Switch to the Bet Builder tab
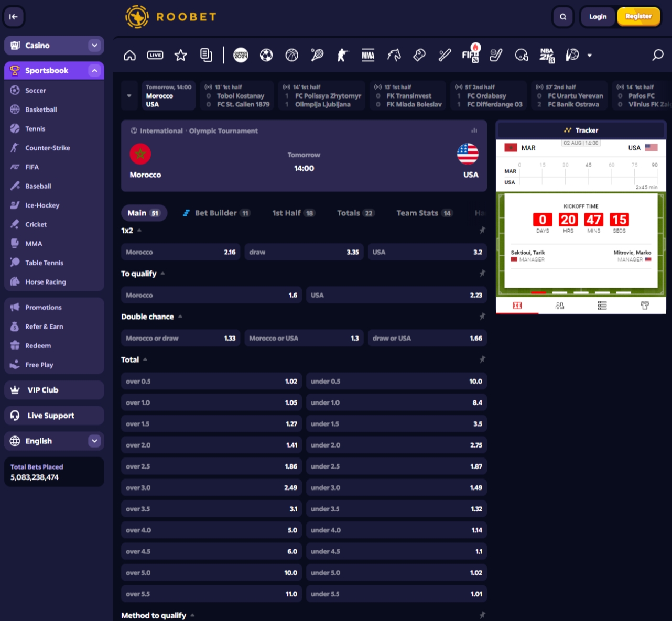The height and width of the screenshot is (621, 672). click(216, 213)
